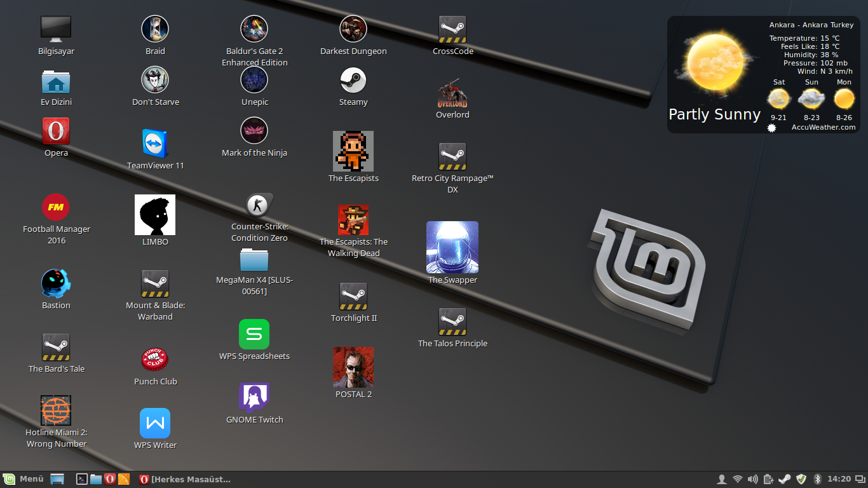Launch WPS Spreadsheets
The width and height of the screenshot is (868, 488).
[254, 334]
